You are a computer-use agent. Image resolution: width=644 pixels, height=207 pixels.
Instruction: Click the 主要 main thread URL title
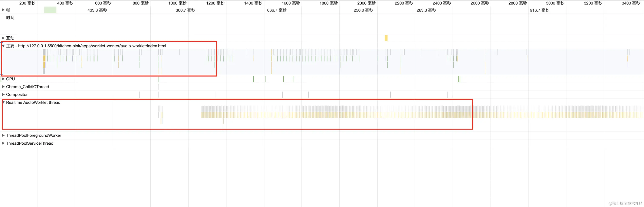[86, 46]
